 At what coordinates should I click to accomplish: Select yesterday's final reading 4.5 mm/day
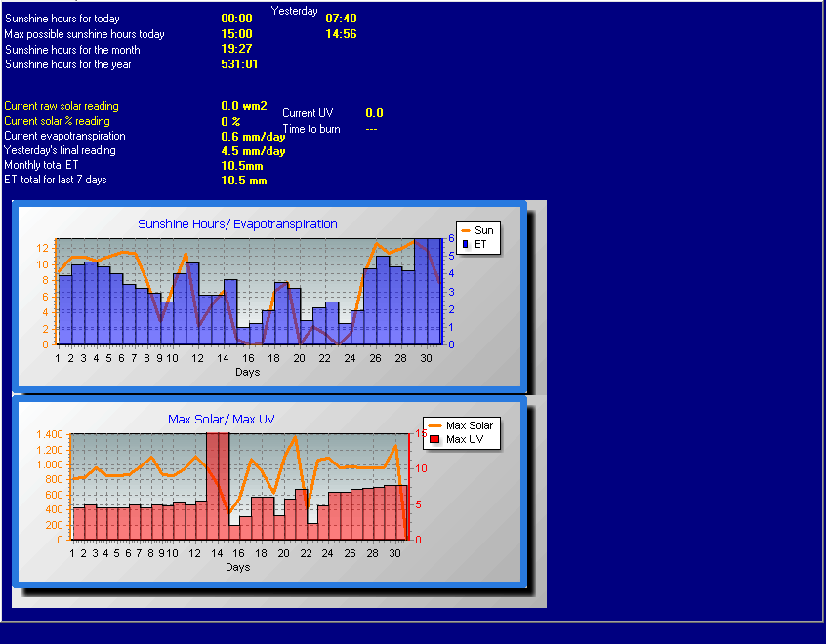tap(253, 151)
